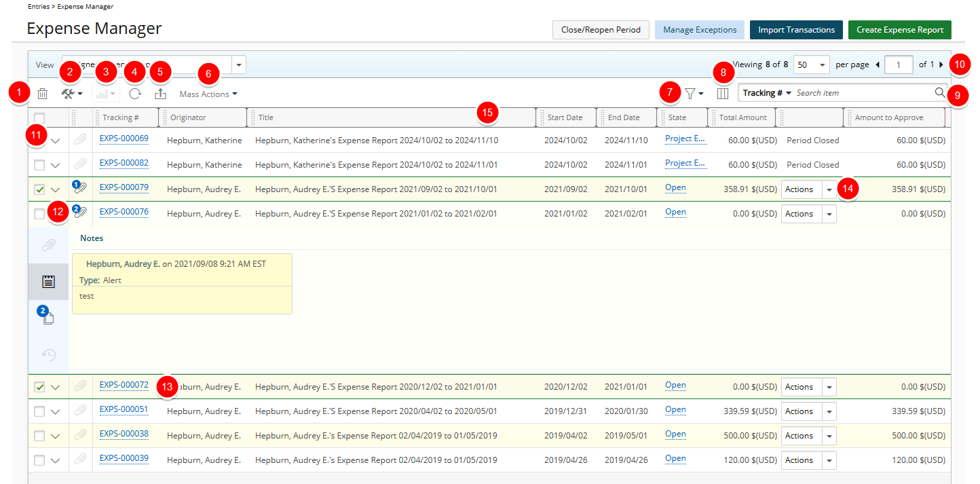This screenshot has width=980, height=484.
Task: Toggle the select-all header checkbox
Action: 39,118
